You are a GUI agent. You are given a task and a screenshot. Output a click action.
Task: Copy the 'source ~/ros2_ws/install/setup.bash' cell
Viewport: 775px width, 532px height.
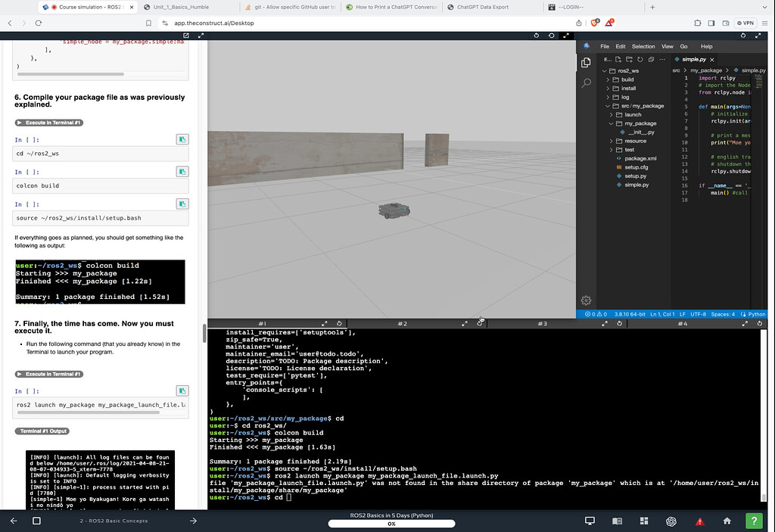(x=182, y=204)
